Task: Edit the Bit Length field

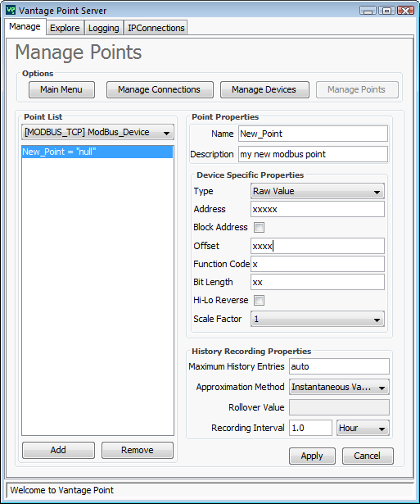Action: 317,282
